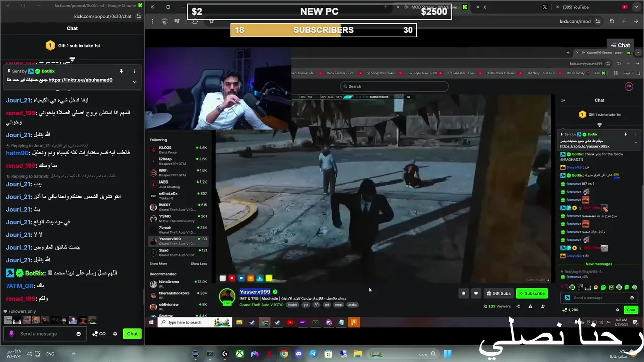644x362 pixels.
Task: Click Show More under Following
Action: coord(158,264)
